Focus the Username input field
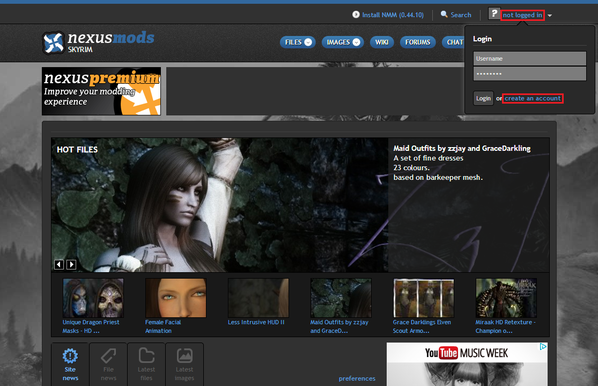Image resolution: width=598 pixels, height=386 pixels. [x=530, y=58]
